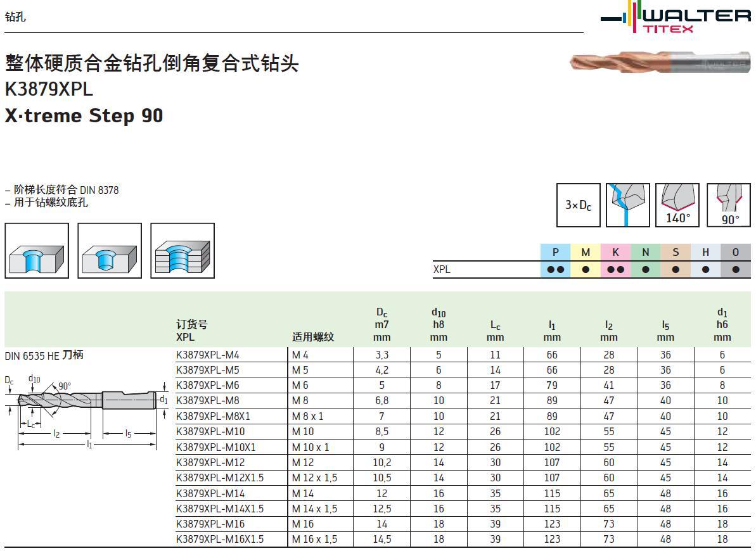Select order number K3879XPL-M14
This screenshot has height=551, width=756.
(210, 493)
